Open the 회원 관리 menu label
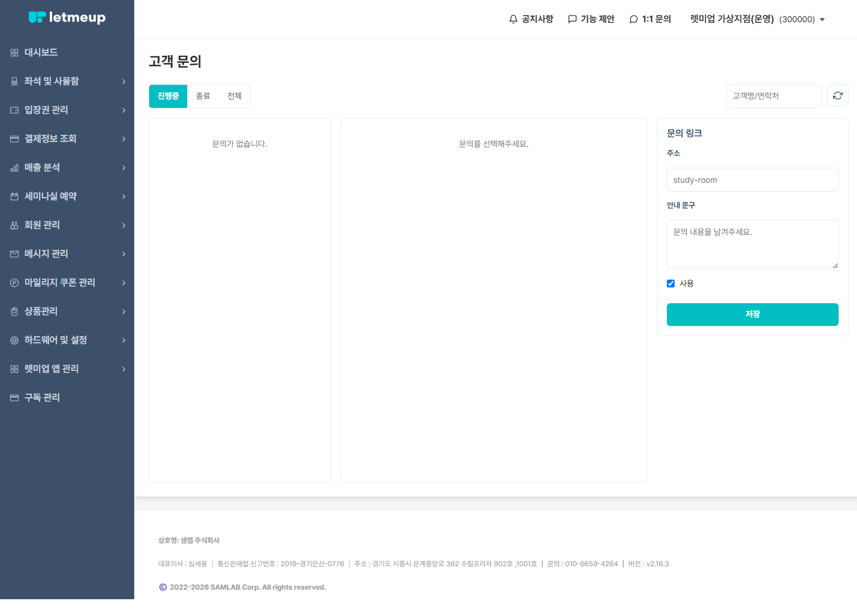The height and width of the screenshot is (616, 857). [42, 225]
